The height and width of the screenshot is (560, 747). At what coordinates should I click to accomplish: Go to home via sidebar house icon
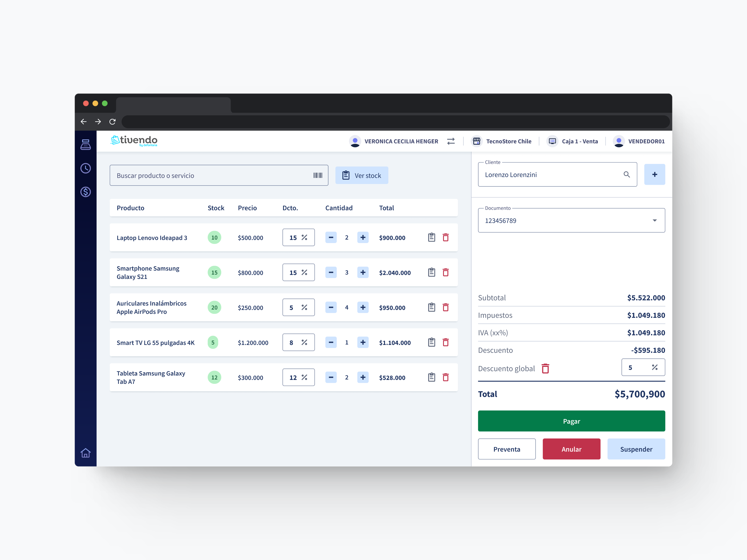click(x=85, y=453)
